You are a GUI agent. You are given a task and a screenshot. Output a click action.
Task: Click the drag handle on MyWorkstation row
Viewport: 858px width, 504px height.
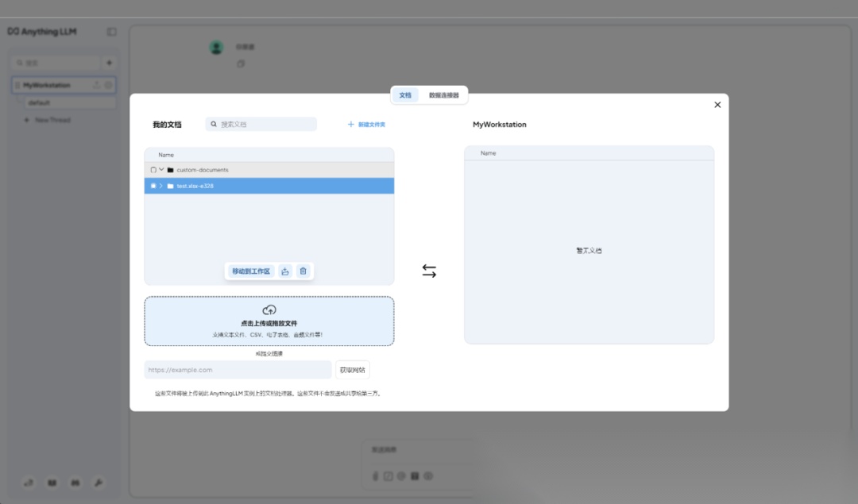(17, 85)
